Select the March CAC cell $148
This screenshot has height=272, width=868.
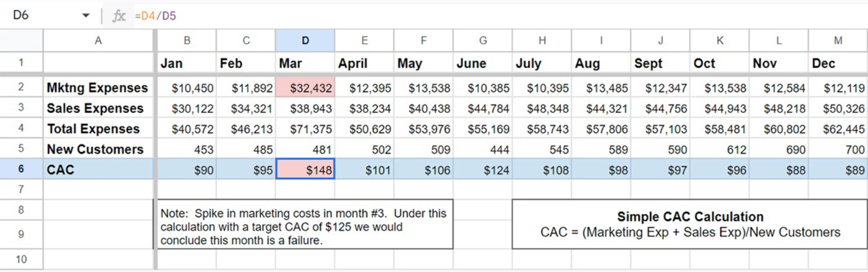(305, 169)
